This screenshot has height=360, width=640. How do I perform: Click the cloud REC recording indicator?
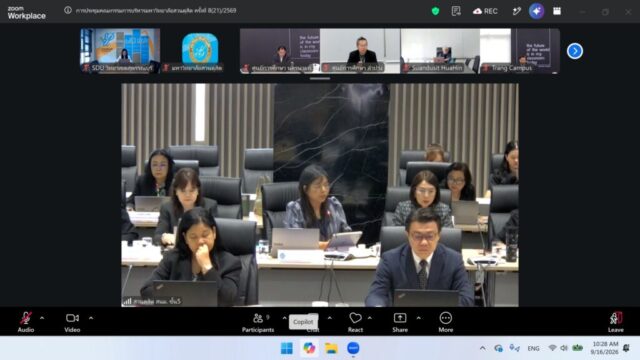[x=485, y=11]
